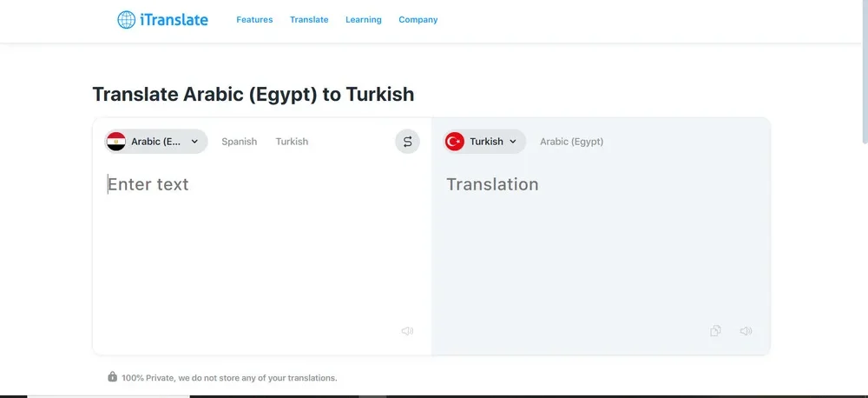Click the Translation output area
Viewport: 868px width, 398px height.
tap(601, 244)
